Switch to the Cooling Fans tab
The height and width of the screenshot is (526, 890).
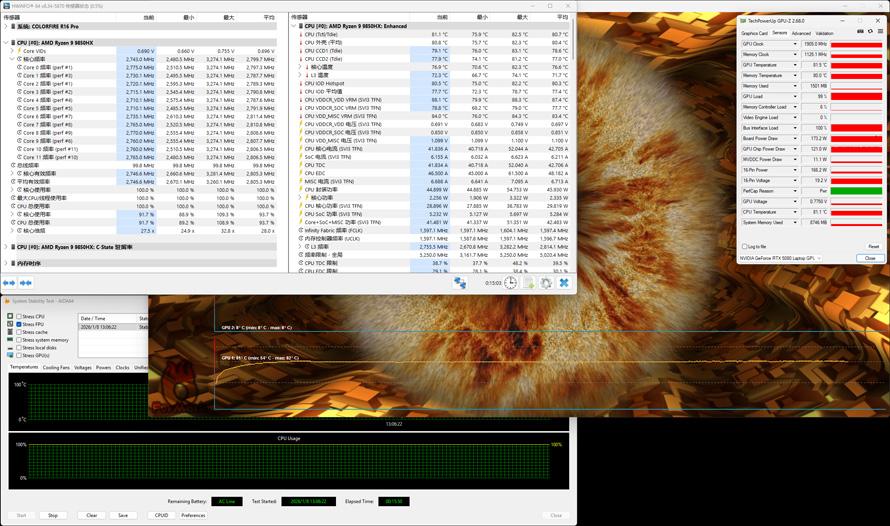56,367
